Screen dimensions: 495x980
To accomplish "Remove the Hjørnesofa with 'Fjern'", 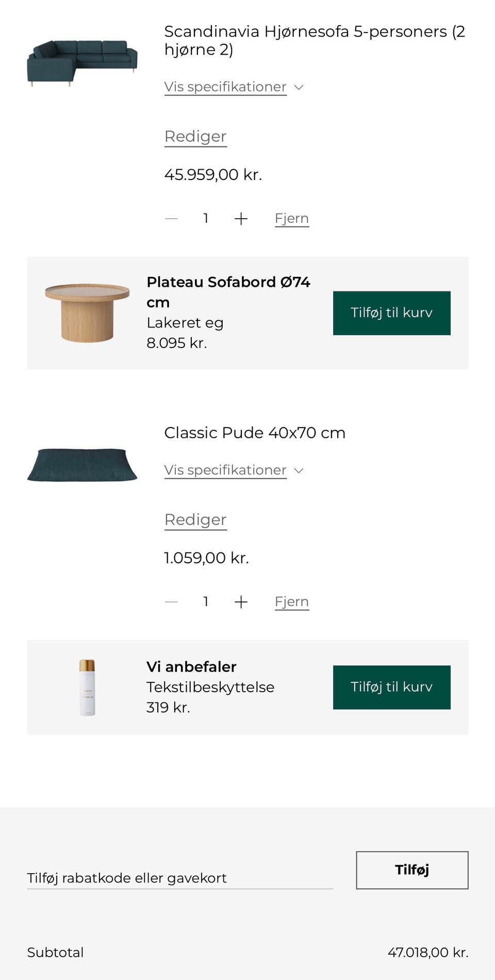I will coord(292,218).
